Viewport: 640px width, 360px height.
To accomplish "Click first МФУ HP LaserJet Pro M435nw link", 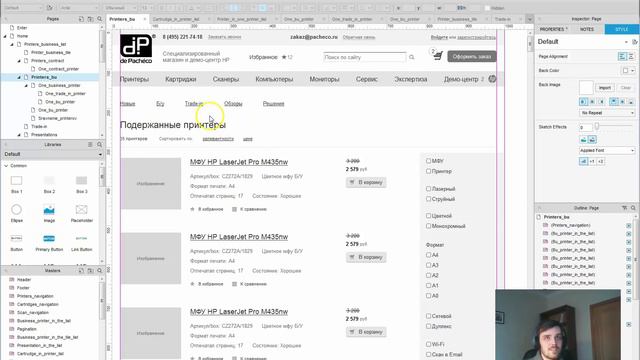I will [239, 162].
